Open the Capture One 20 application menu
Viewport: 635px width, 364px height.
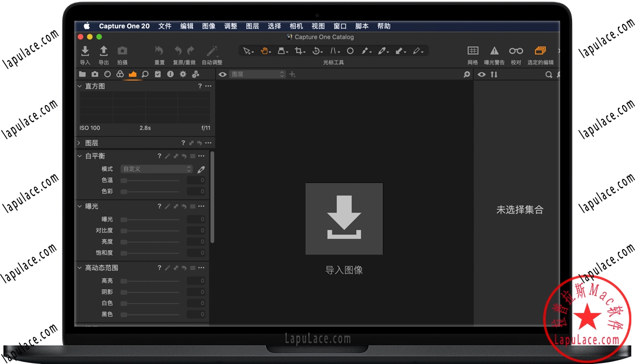tap(124, 26)
